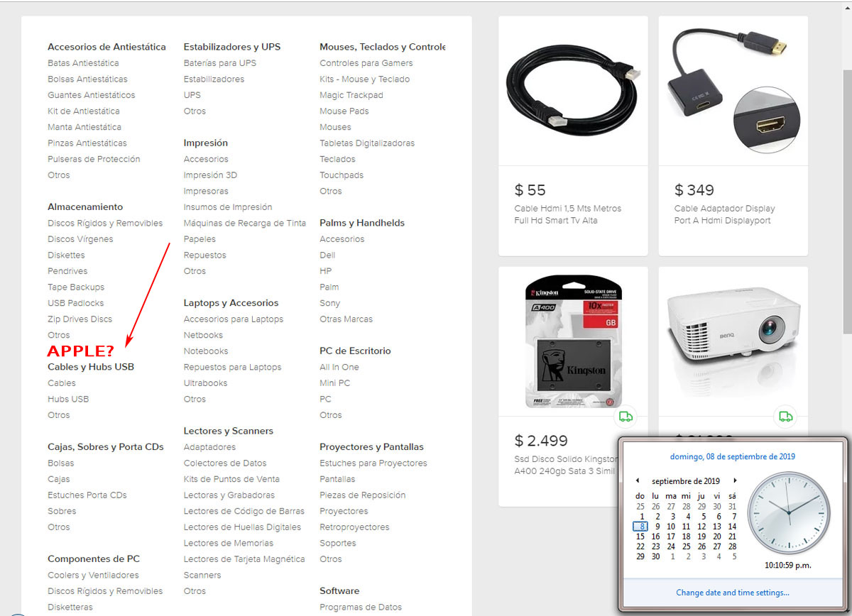The image size is (852, 616).
Task: Open Lectores de Código de Barras category
Action: (x=243, y=510)
